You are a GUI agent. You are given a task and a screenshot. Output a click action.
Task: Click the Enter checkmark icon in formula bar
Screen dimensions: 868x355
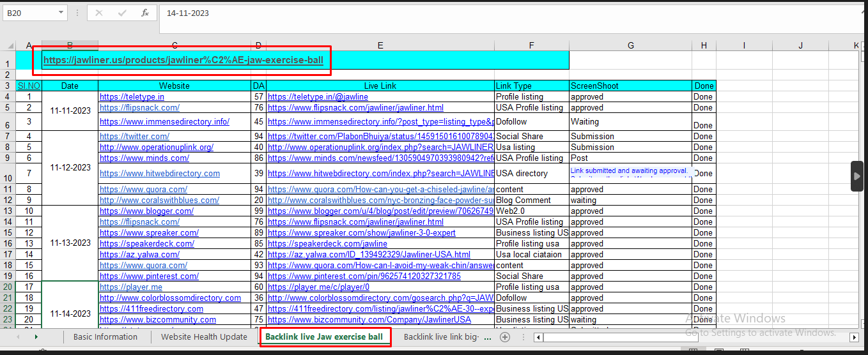pos(122,13)
